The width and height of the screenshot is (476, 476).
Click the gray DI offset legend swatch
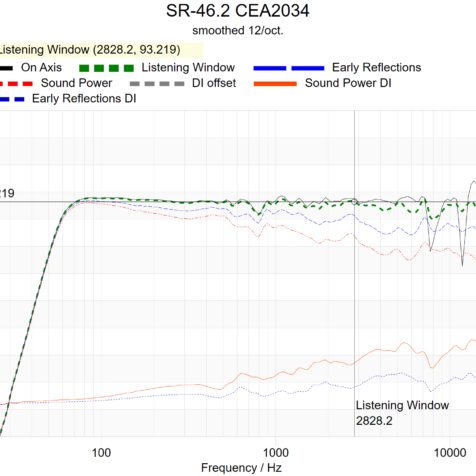tap(157, 84)
